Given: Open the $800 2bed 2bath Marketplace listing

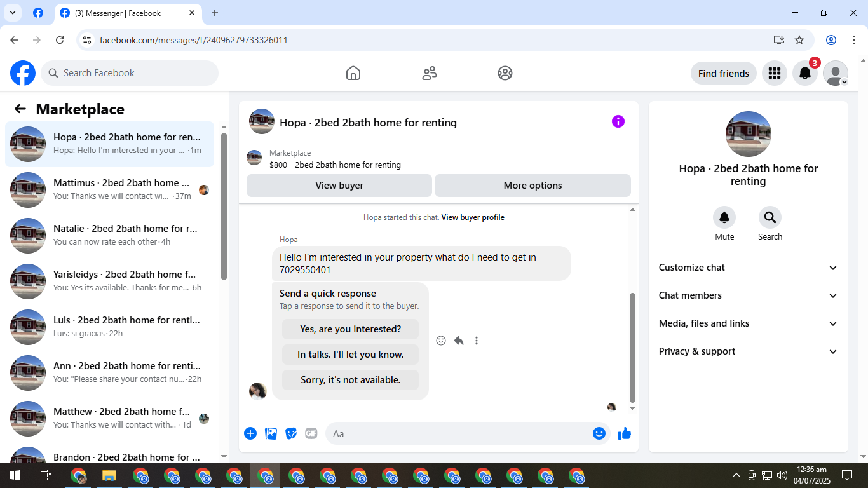Looking at the screenshot, I should [x=335, y=165].
